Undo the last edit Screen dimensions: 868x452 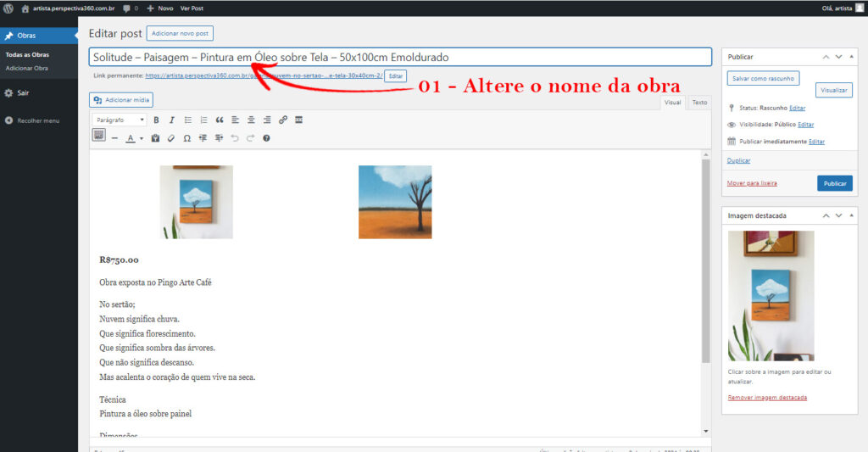(235, 138)
